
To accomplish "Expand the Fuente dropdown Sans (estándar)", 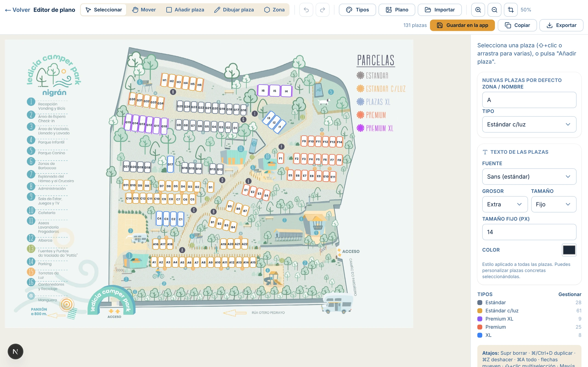I will tap(529, 176).
